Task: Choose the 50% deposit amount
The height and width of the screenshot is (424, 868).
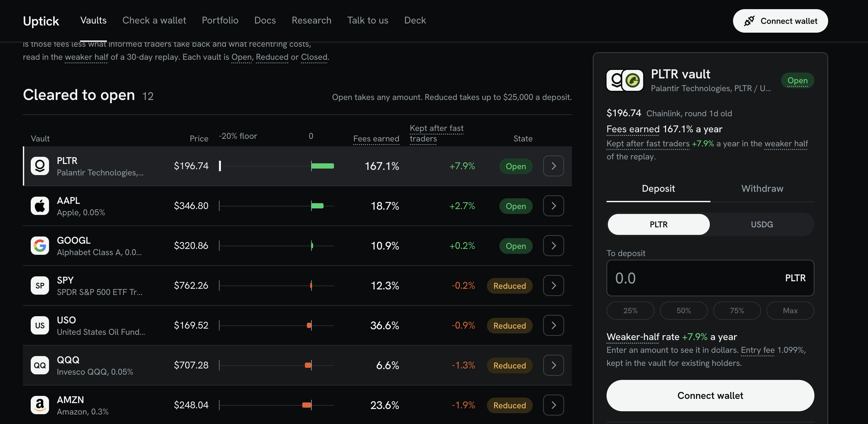Action: coord(683,311)
